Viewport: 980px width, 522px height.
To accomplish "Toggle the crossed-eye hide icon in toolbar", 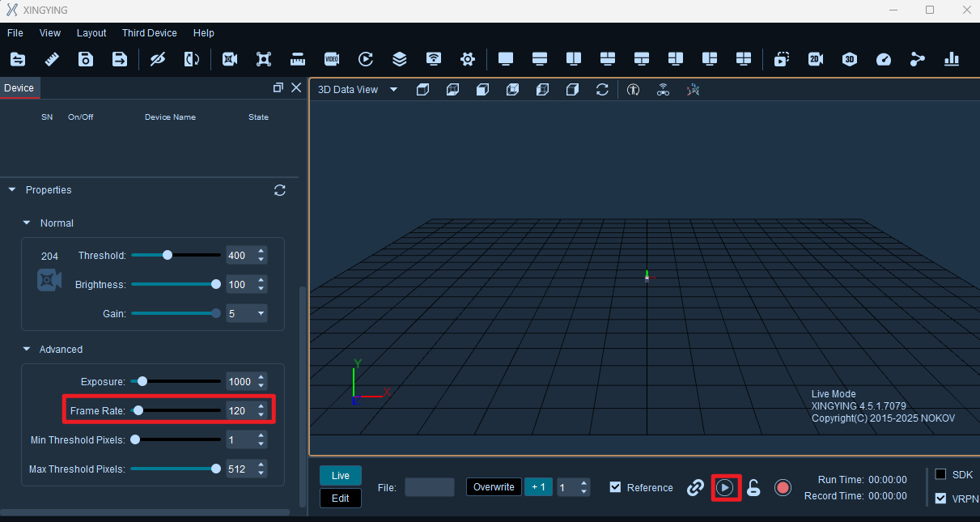I will click(x=158, y=59).
